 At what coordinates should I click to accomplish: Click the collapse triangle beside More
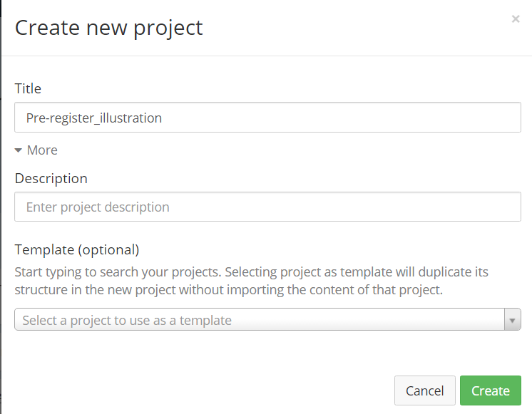coord(19,150)
